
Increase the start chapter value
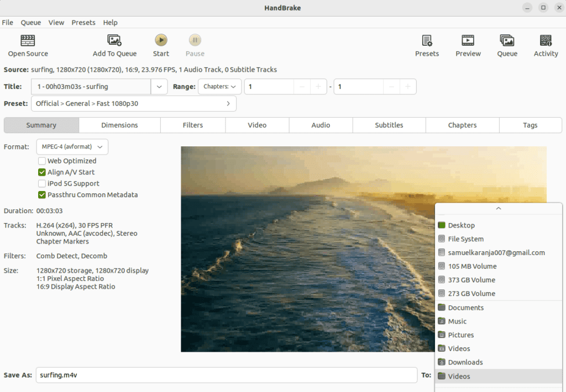point(318,87)
